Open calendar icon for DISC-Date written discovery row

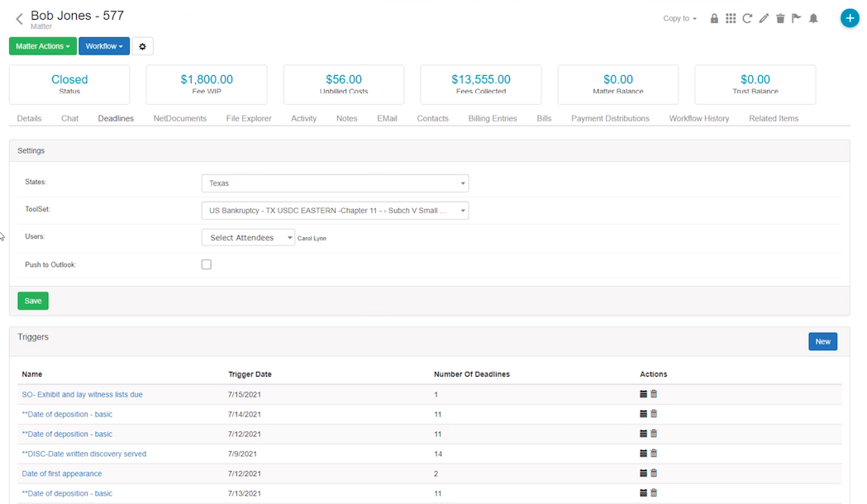pos(643,453)
